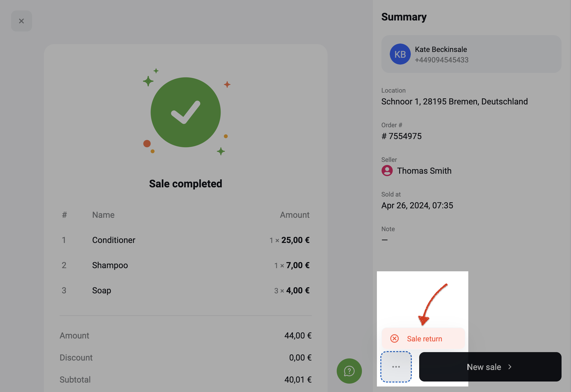Select Sale return from the popup
Image resolution: width=571 pixels, height=392 pixels.
[423, 339]
